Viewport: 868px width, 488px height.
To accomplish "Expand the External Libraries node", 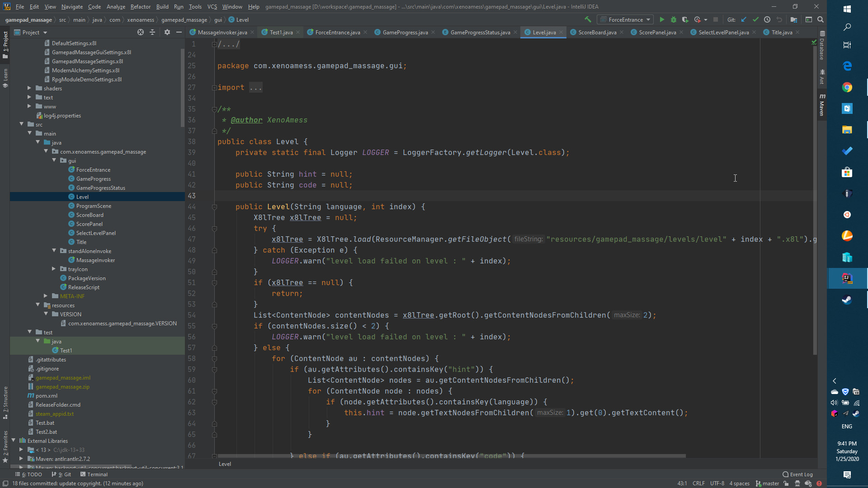I will tap(14, 441).
